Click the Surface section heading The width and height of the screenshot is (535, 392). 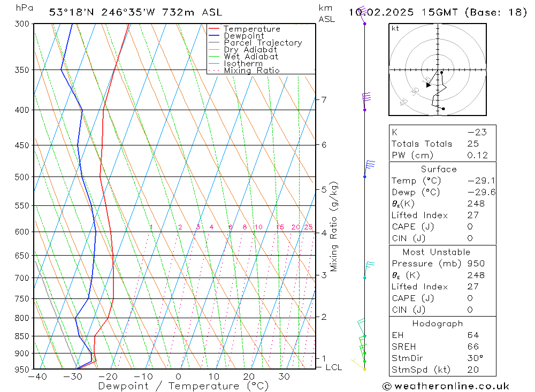coord(439,169)
